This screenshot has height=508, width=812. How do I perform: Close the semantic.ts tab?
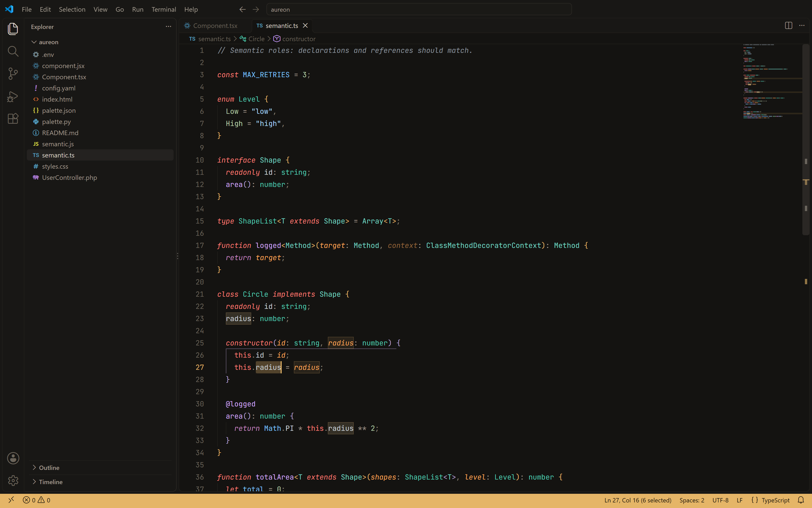tap(305, 26)
